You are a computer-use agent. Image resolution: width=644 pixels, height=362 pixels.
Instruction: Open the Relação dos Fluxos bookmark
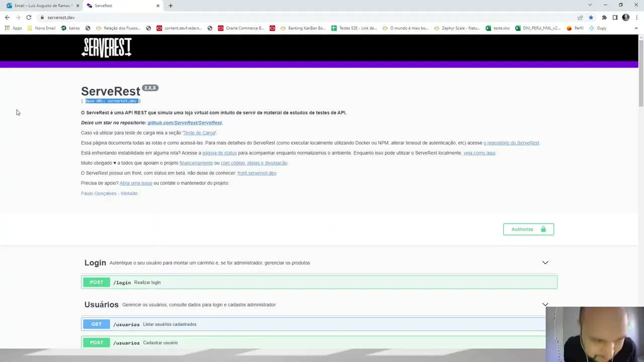tap(118, 28)
